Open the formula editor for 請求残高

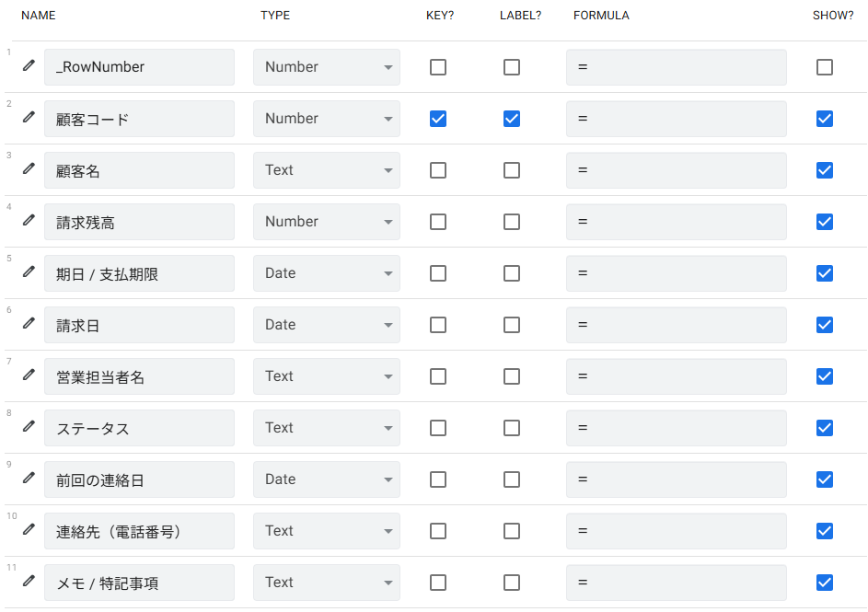click(x=677, y=221)
